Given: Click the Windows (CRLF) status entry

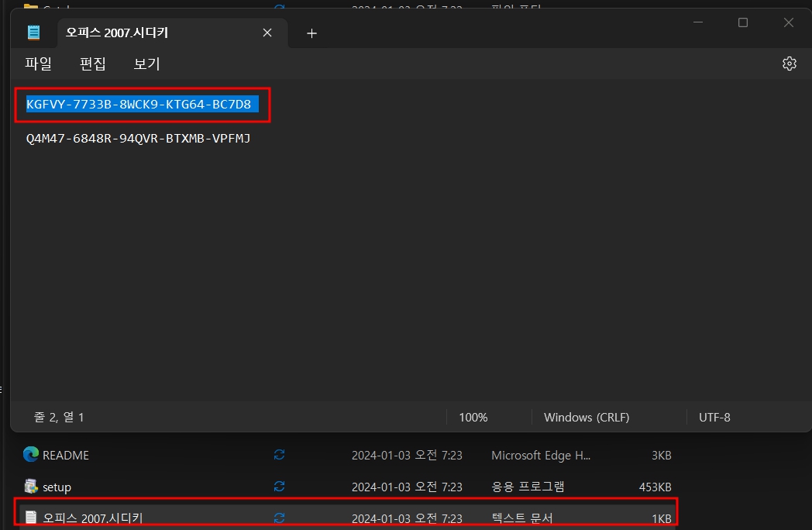Looking at the screenshot, I should click(x=587, y=418).
